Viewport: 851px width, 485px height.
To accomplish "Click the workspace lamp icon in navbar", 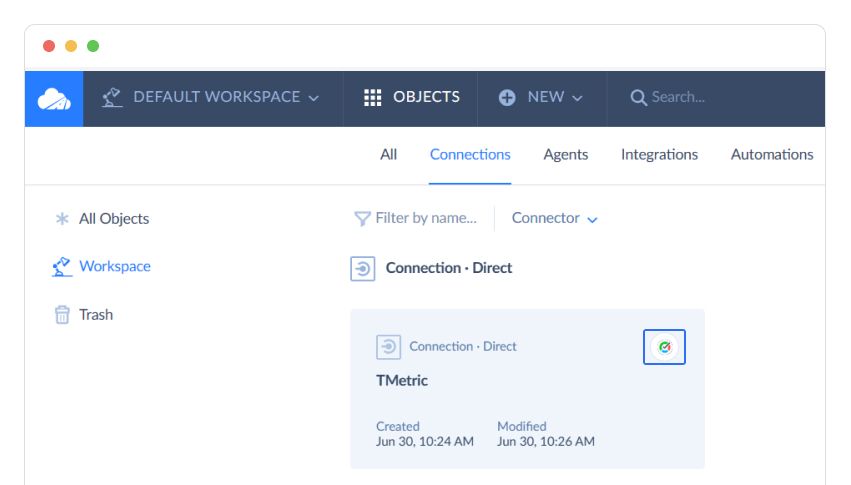I will tap(112, 97).
